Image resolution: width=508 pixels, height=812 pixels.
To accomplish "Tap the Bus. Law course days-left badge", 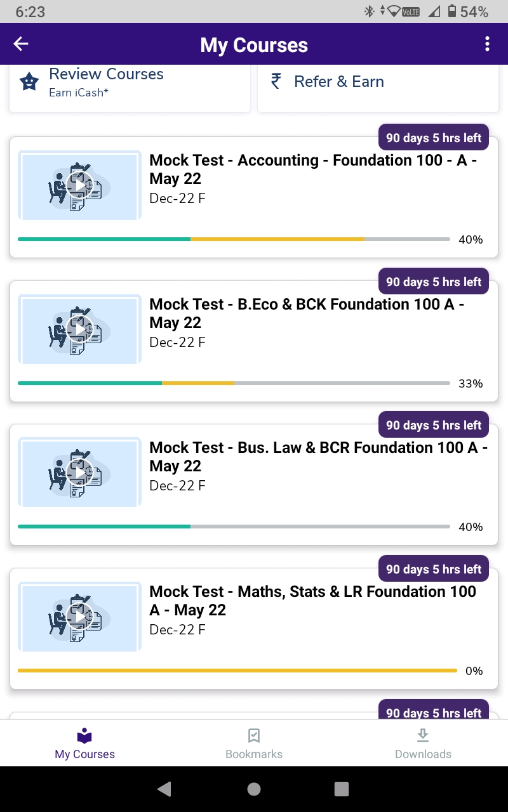I will pyautogui.click(x=434, y=425).
